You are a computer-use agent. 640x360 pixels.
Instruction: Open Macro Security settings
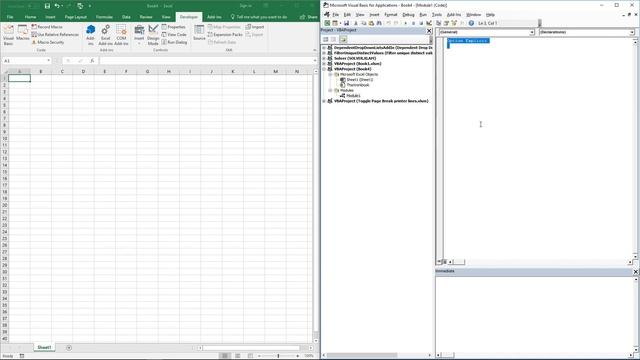click(48, 42)
